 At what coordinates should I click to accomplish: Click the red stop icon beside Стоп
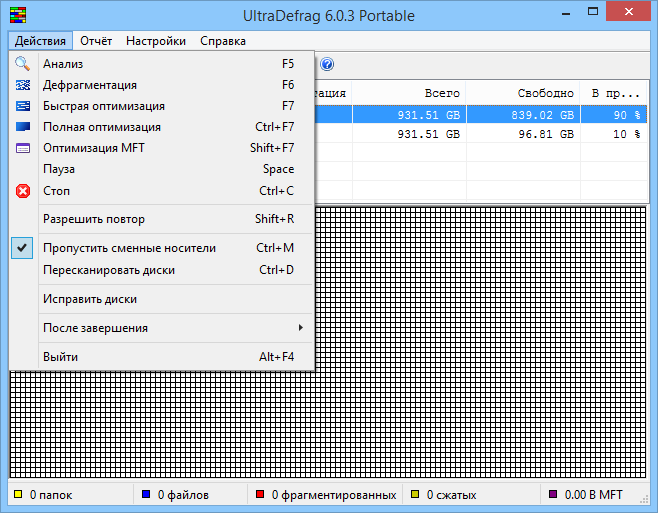pyautogui.click(x=23, y=191)
